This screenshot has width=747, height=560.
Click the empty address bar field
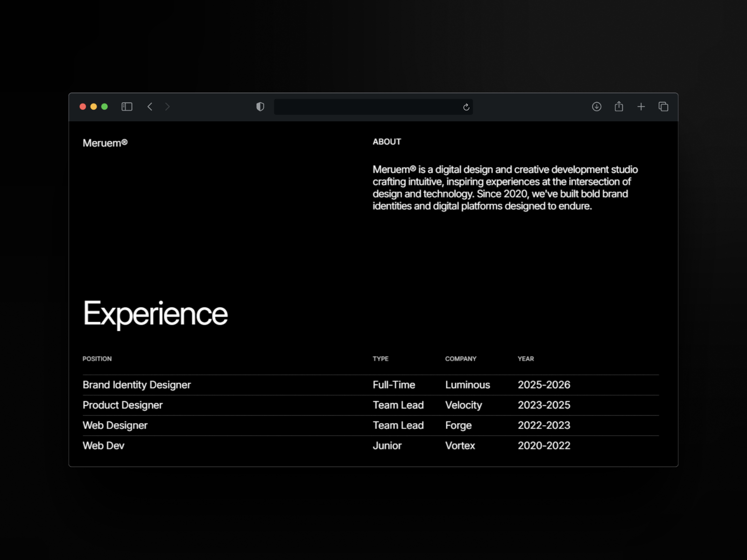[x=373, y=107]
